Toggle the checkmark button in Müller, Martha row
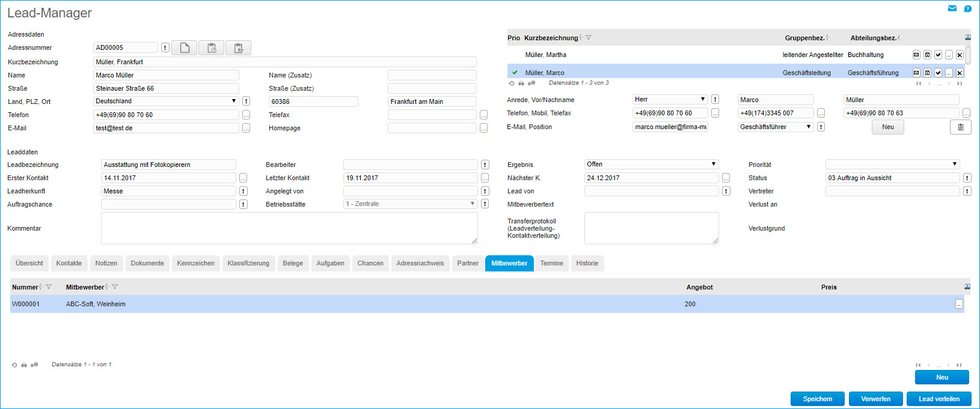This screenshot has width=980, height=409. 938,55
